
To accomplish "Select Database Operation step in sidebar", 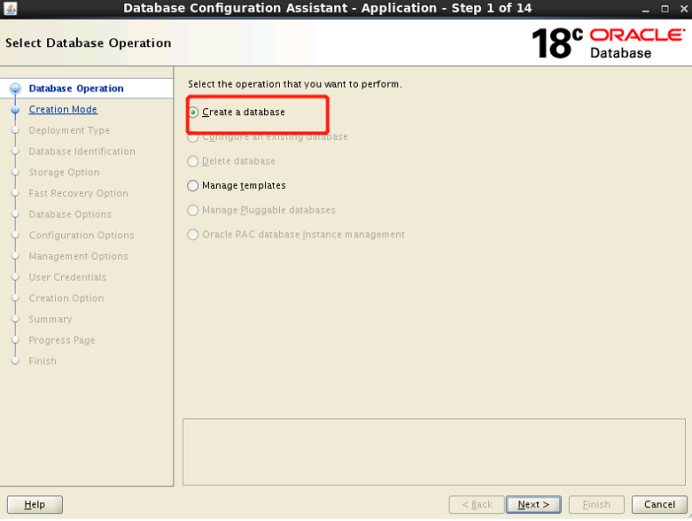I will click(76, 88).
